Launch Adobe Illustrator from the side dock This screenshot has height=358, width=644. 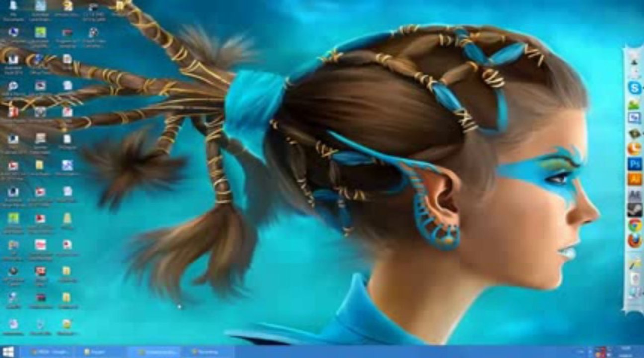635,179
